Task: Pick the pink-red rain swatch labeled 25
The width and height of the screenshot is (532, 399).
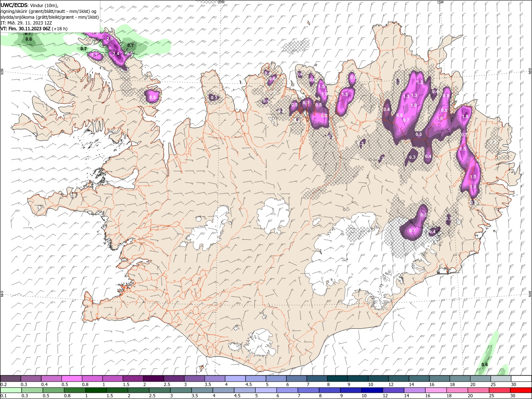Action: pos(499,390)
